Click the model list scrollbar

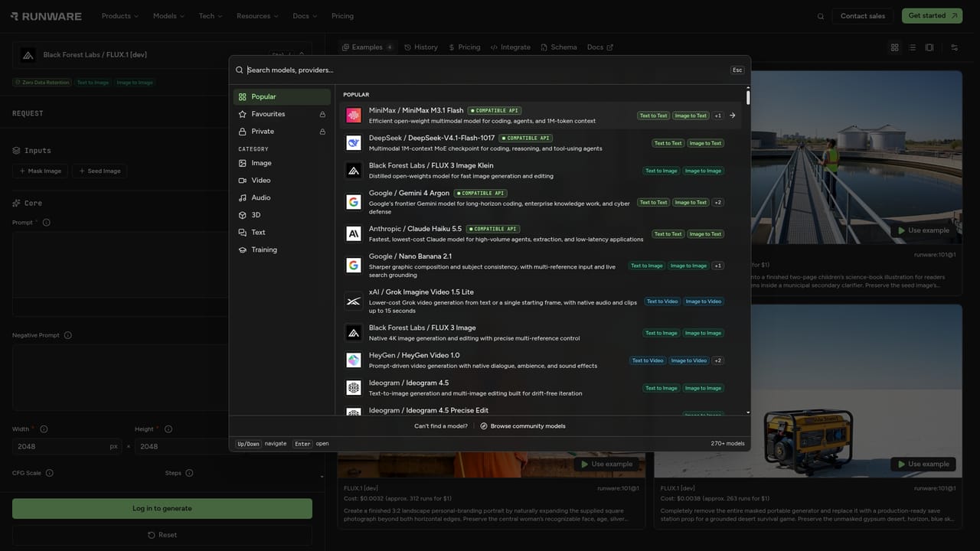pos(748,98)
